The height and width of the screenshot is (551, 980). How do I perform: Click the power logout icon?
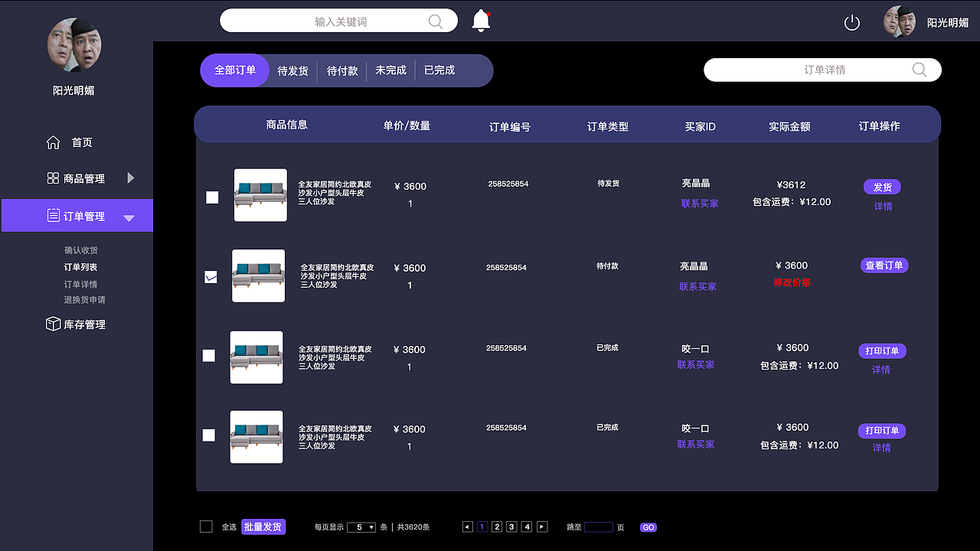[x=851, y=23]
